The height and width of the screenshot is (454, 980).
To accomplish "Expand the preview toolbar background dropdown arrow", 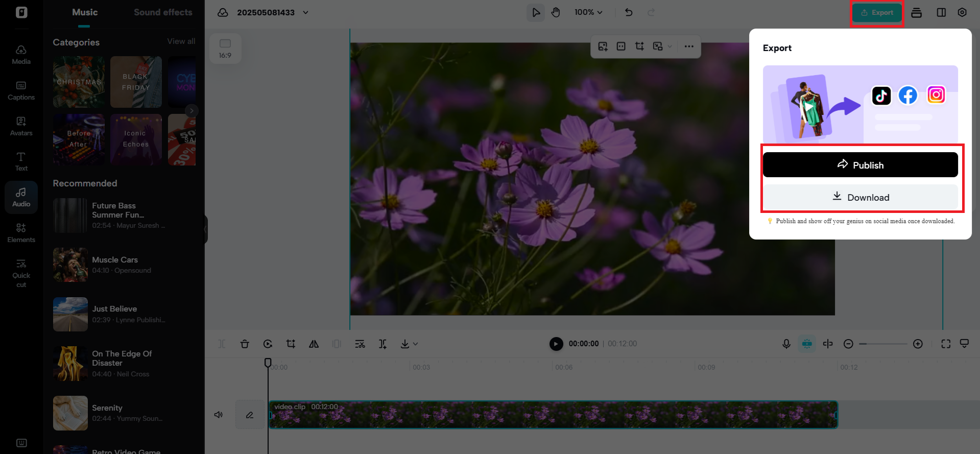I will pos(670,46).
